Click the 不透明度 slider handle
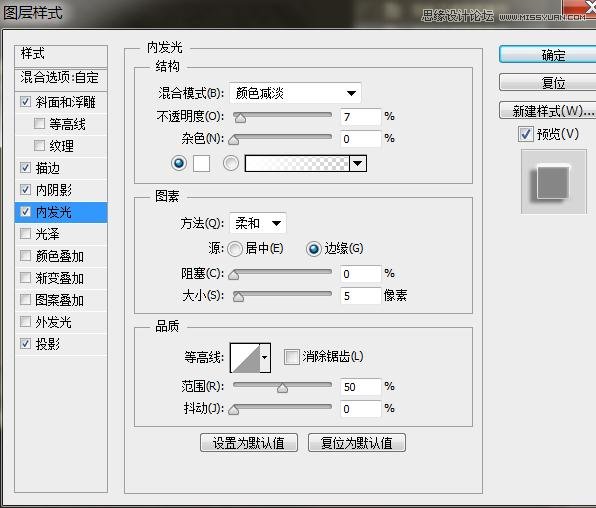596x508 pixels. click(x=240, y=118)
